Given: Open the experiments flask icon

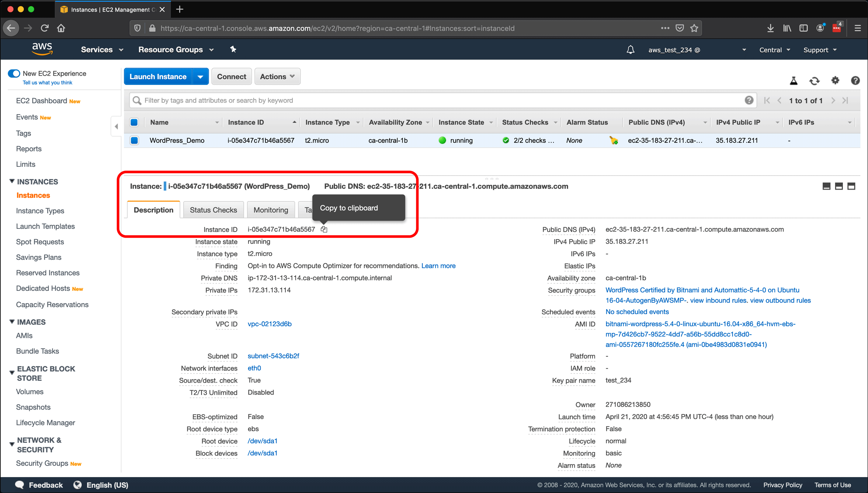Looking at the screenshot, I should pos(794,80).
